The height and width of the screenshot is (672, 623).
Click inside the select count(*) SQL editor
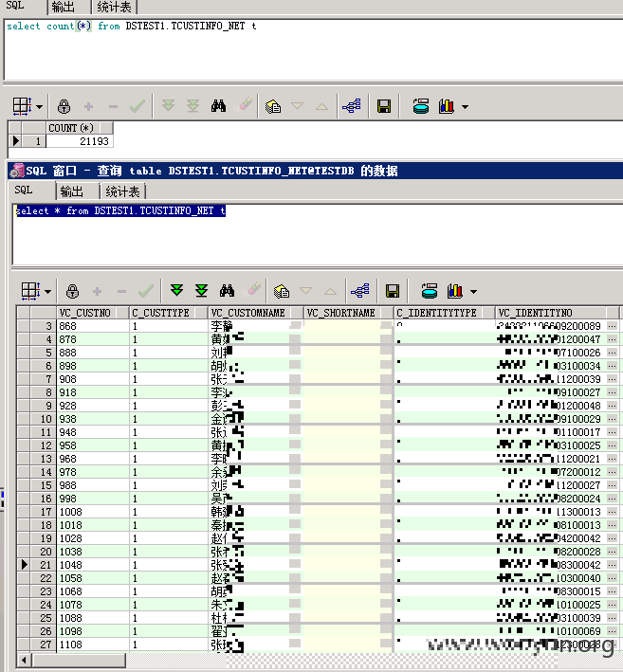[313, 49]
